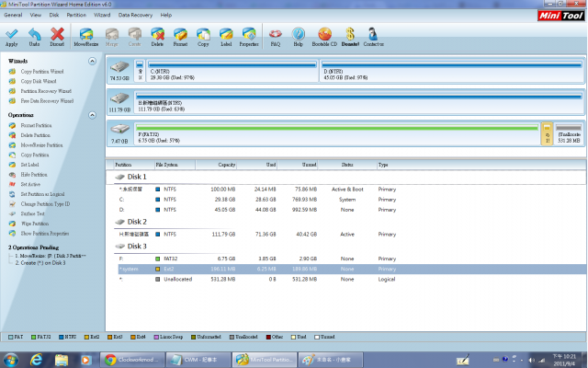
Task: Click the Label toolbar icon
Action: tap(226, 37)
